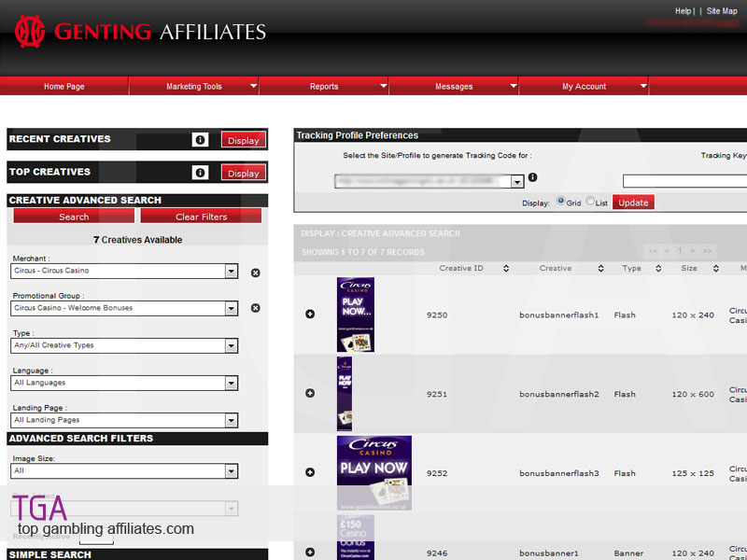This screenshot has height=560, width=747.
Task: Sort by Creative column arrows
Action: click(600, 269)
